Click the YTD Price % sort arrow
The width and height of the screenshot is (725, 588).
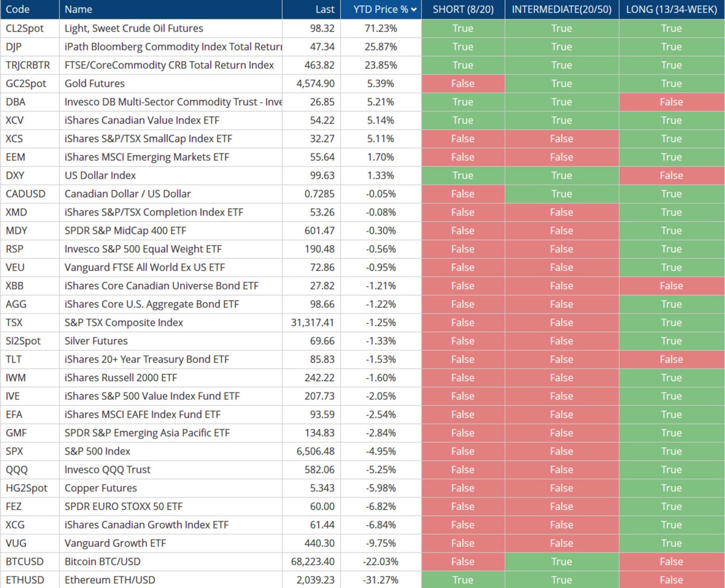click(414, 10)
